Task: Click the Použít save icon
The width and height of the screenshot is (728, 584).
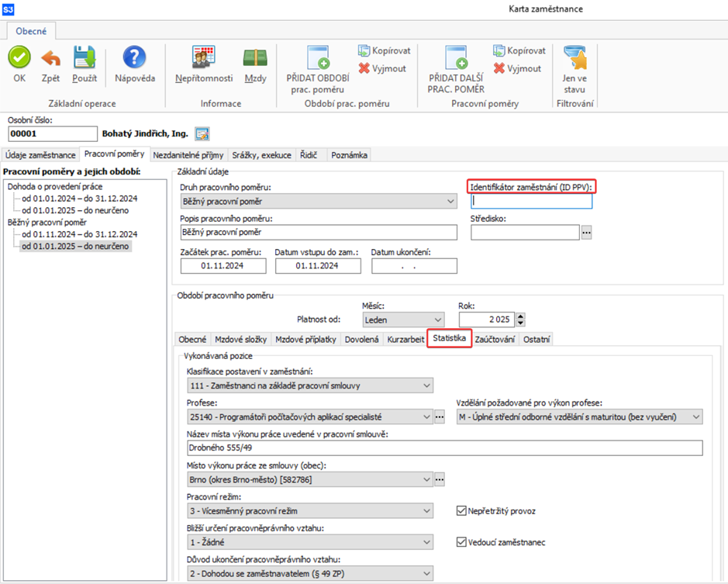Action: [85, 58]
